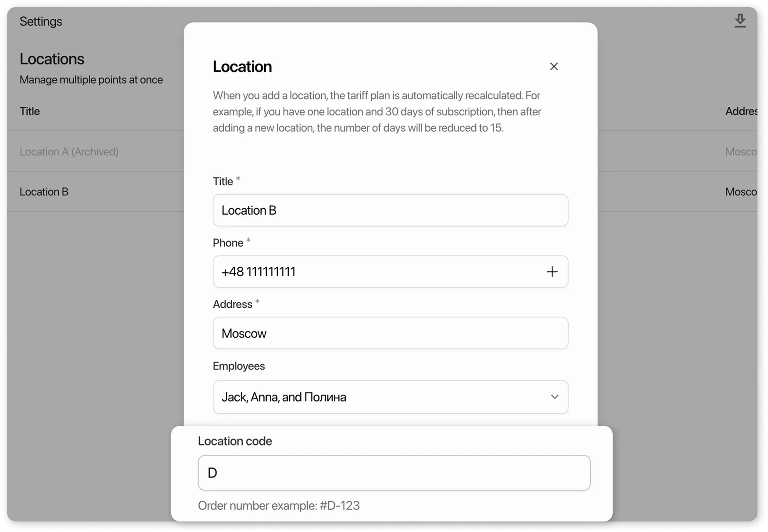
Task: Click the Location code field showing D
Action: coord(394,473)
